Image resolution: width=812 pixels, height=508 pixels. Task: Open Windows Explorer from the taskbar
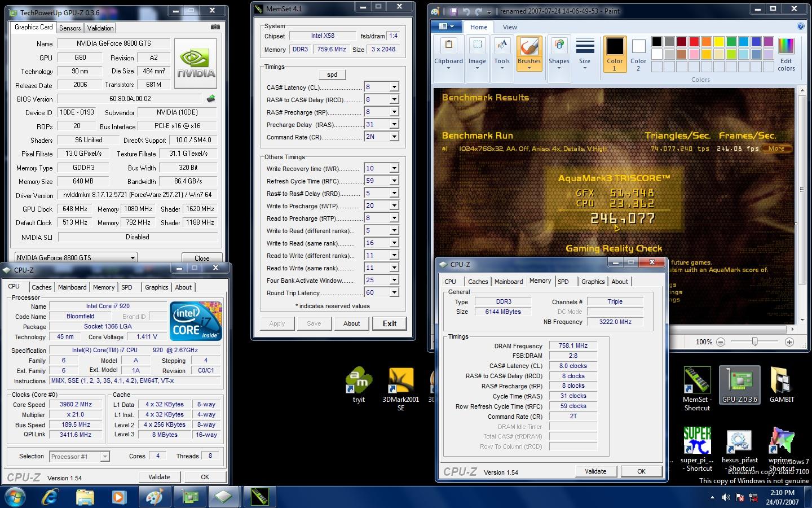[85, 497]
